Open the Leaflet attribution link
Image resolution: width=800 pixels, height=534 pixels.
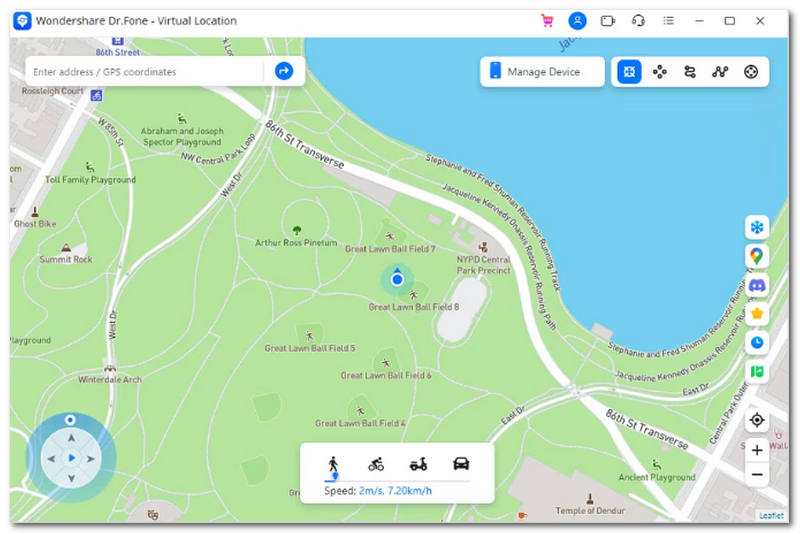(771, 516)
